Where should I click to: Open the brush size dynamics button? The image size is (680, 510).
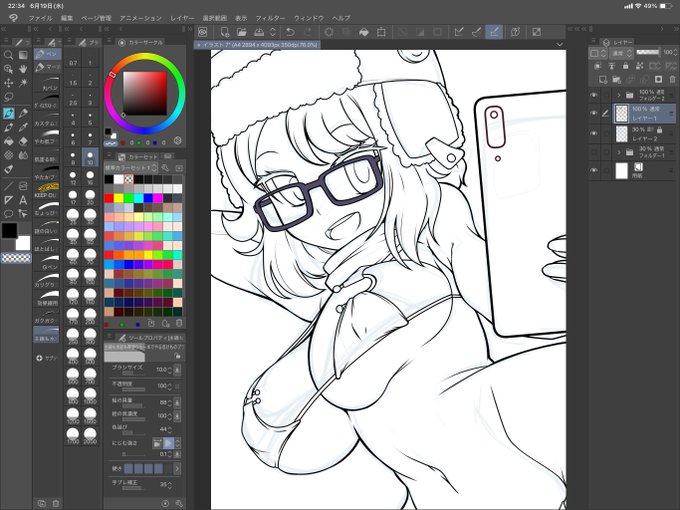click(177, 370)
